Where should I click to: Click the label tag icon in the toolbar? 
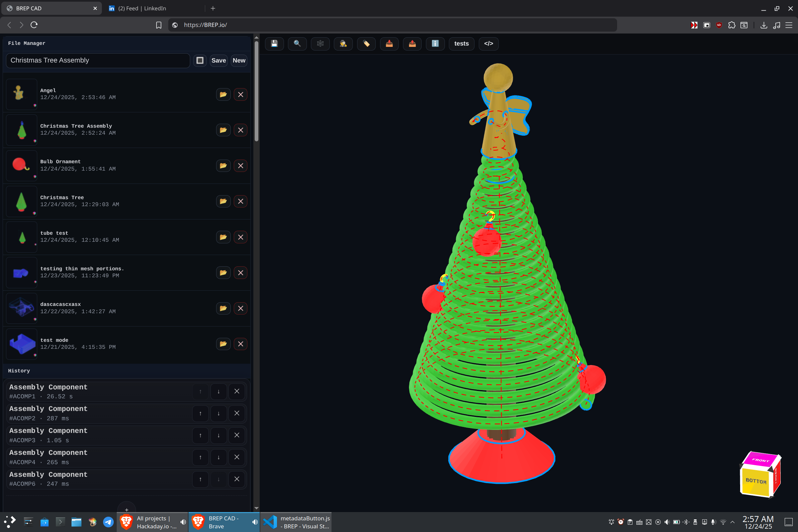pos(366,44)
